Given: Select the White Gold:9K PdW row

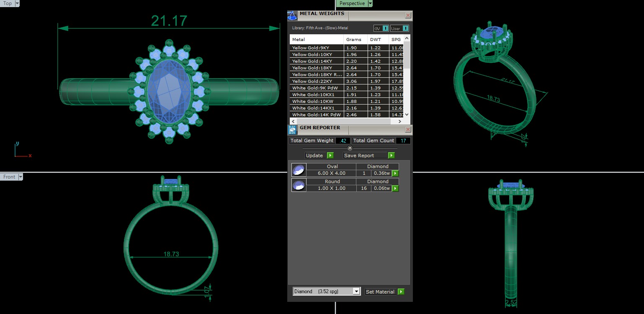Looking at the screenshot, I should tap(347, 88).
